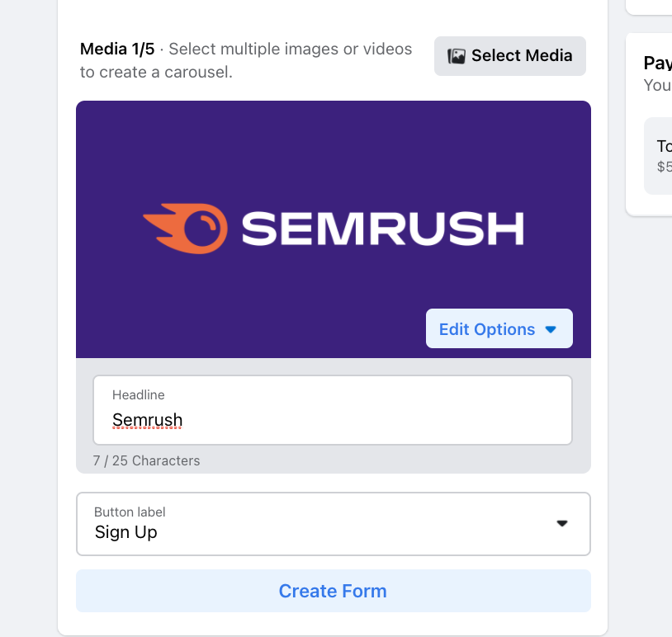This screenshot has height=637, width=672.
Task: Open the Button label dropdown showing Sign Up
Action: tap(333, 523)
